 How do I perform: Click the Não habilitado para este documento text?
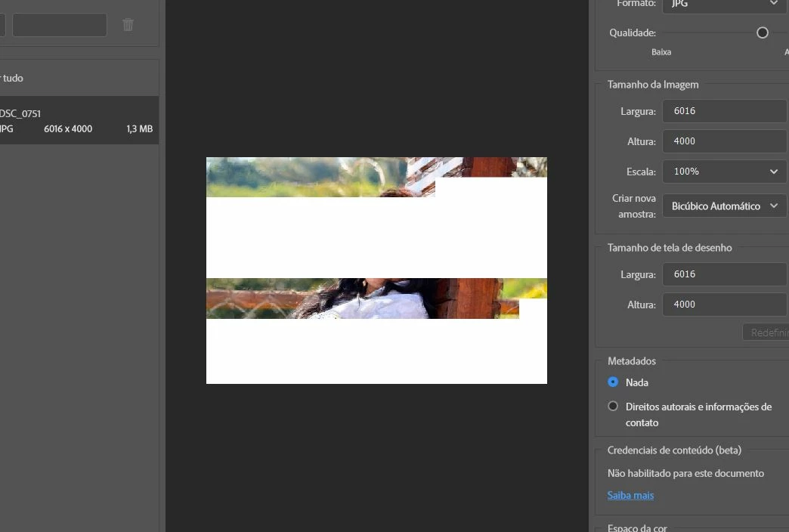pos(685,473)
